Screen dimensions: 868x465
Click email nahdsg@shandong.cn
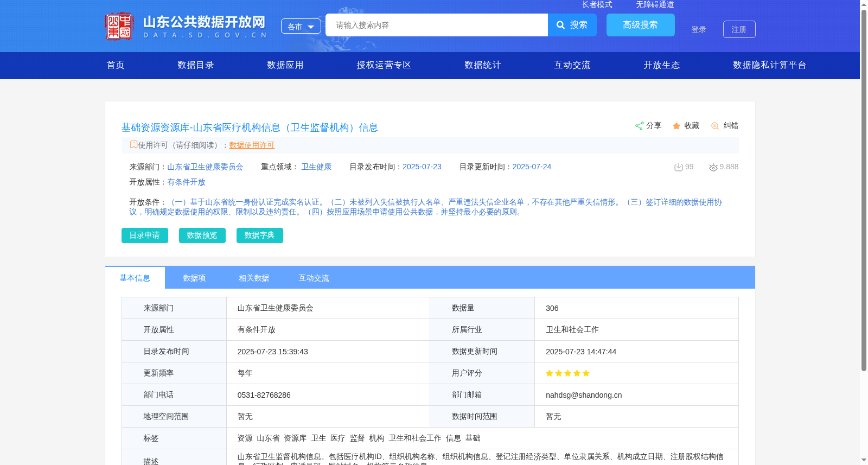pyautogui.click(x=584, y=395)
